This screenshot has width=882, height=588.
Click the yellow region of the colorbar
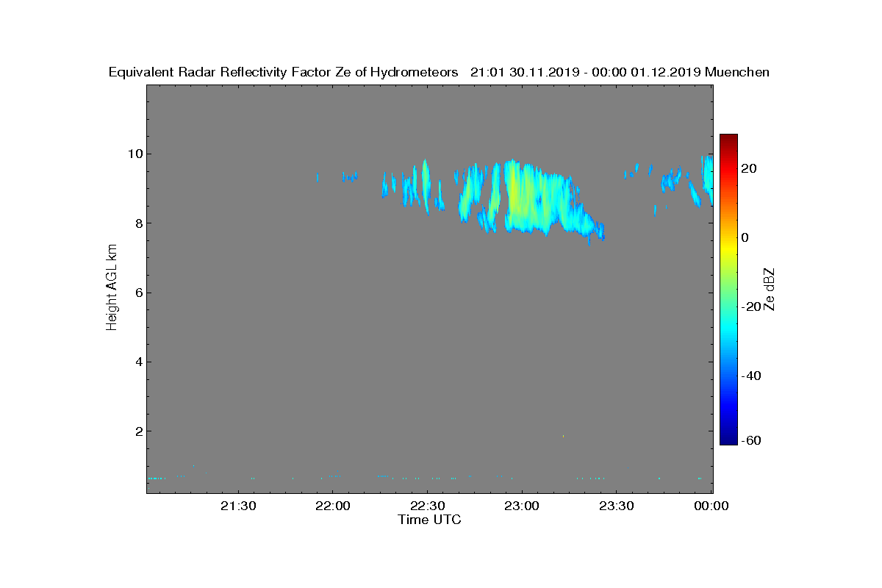[728, 250]
